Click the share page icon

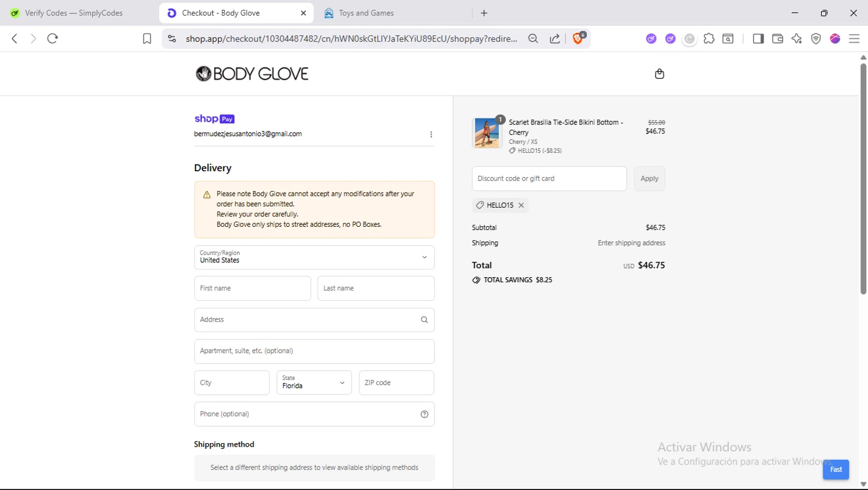[554, 39]
